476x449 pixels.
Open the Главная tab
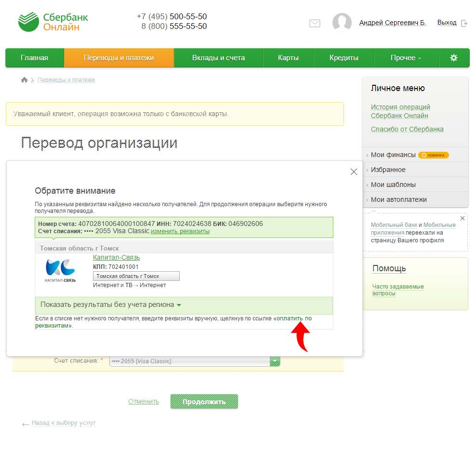coord(35,58)
